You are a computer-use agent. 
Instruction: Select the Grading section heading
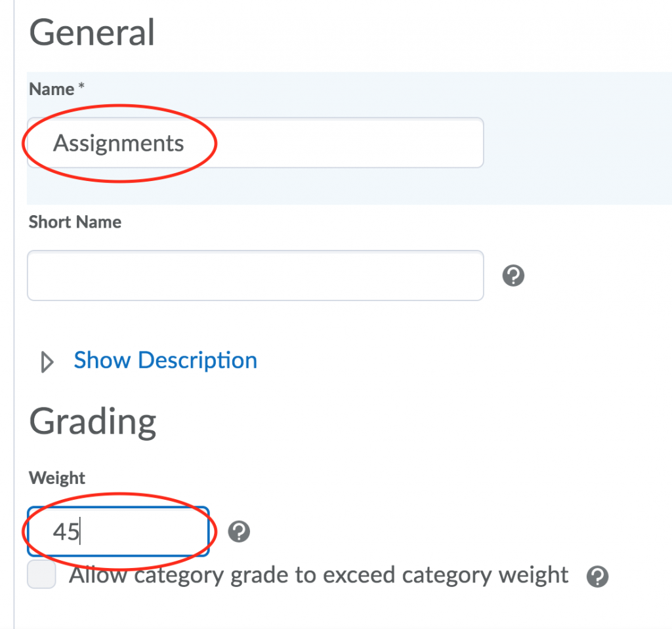[92, 422]
